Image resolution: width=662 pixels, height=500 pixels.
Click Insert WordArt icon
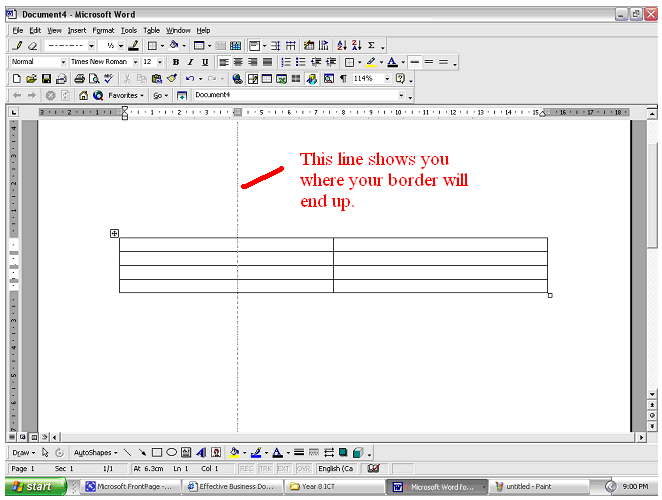201,453
